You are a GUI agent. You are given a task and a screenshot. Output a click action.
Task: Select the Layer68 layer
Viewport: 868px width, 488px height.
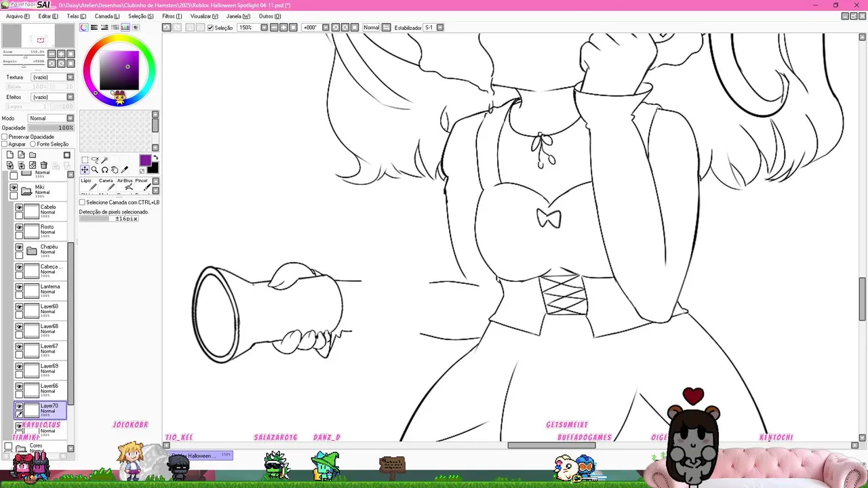[x=41, y=331]
